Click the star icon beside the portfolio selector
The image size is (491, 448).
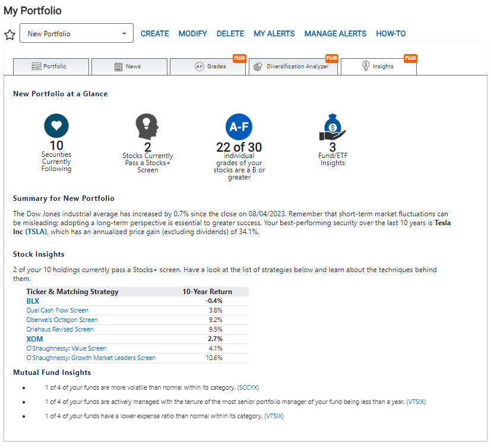click(x=10, y=34)
